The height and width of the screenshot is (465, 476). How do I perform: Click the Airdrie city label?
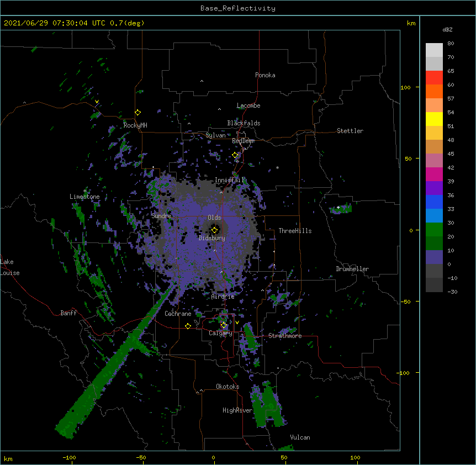(223, 297)
